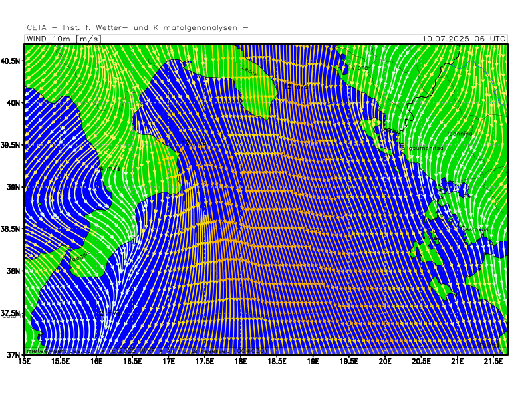Click the 39.5N latitude label
The image size is (532, 399).
pyautogui.click(x=10, y=145)
